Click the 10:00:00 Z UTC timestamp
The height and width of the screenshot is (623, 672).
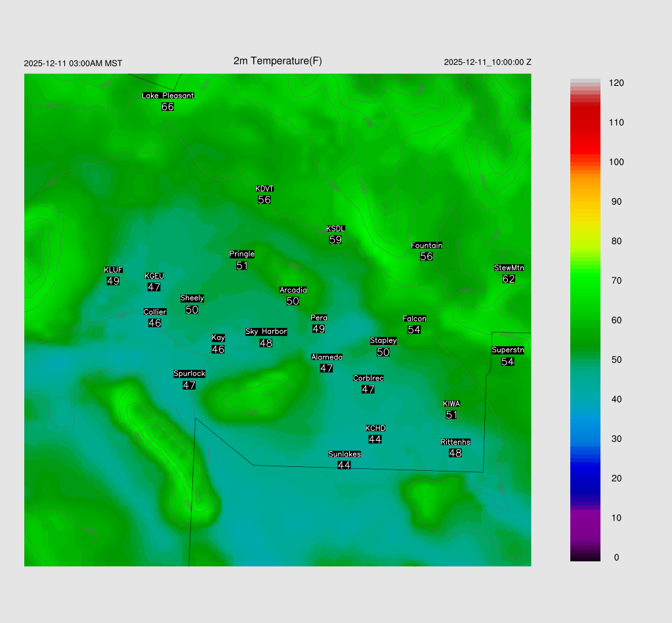pos(511,62)
